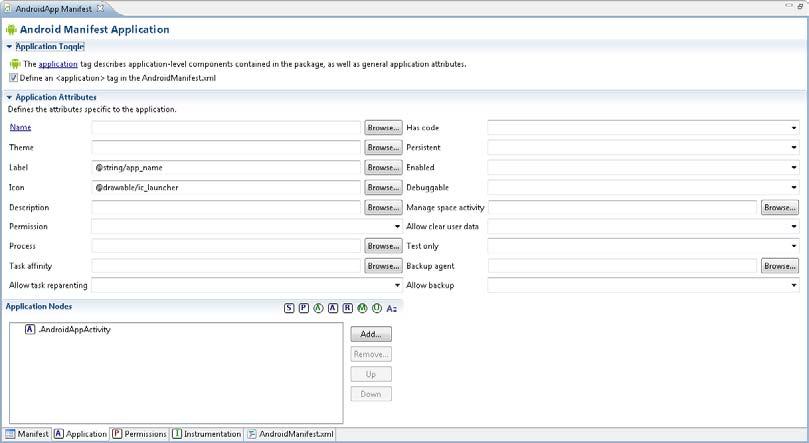Filter nodes by Activity square A icon
This screenshot has width=809, height=443.
pos(333,308)
